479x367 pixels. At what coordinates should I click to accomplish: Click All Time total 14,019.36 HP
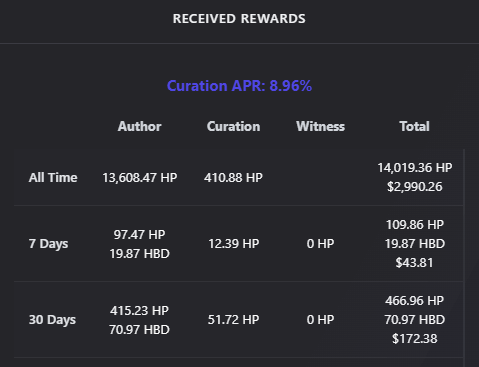coord(415,168)
